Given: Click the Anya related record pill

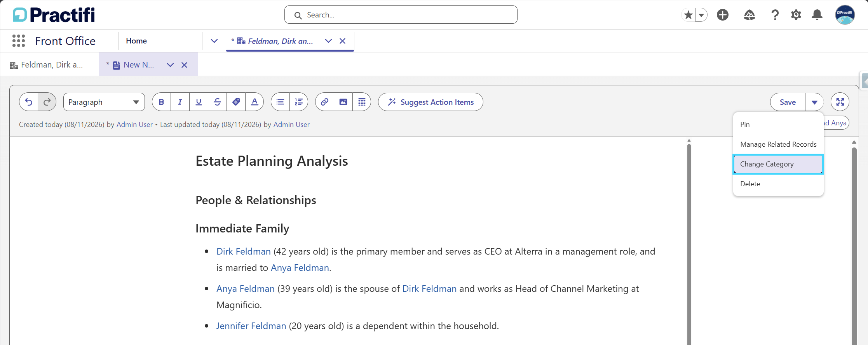Looking at the screenshot, I should (x=836, y=123).
